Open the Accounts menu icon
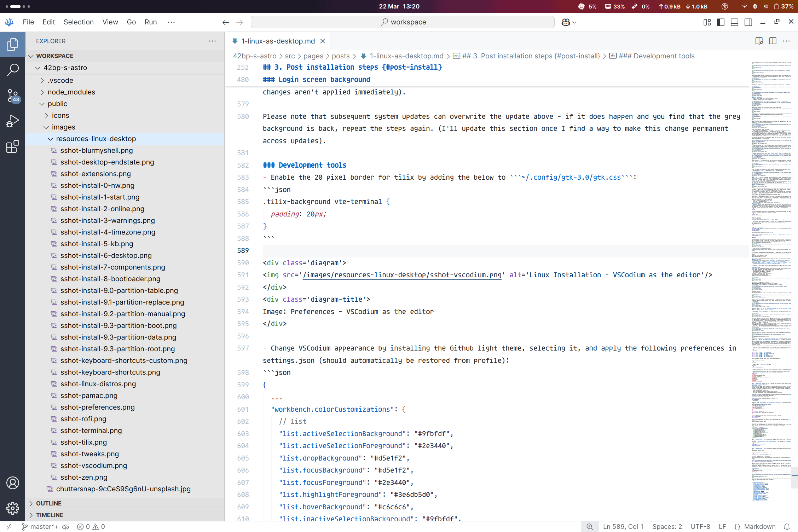Viewport: 798px width, 532px height. (13, 483)
